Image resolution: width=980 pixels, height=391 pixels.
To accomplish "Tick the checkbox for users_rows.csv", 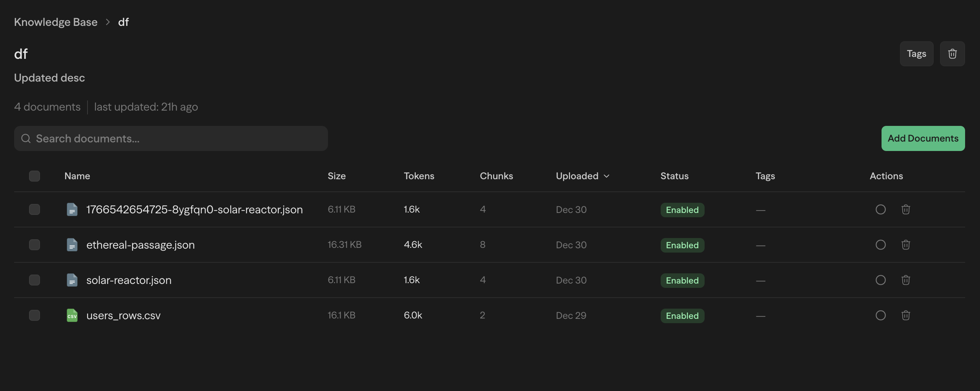I will [35, 315].
